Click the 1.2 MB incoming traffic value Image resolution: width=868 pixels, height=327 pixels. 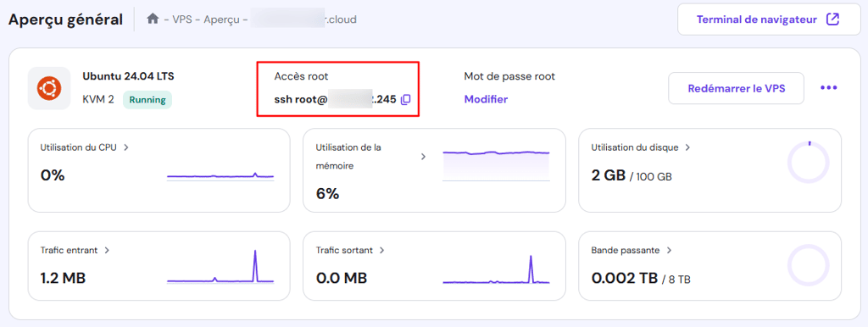63,278
